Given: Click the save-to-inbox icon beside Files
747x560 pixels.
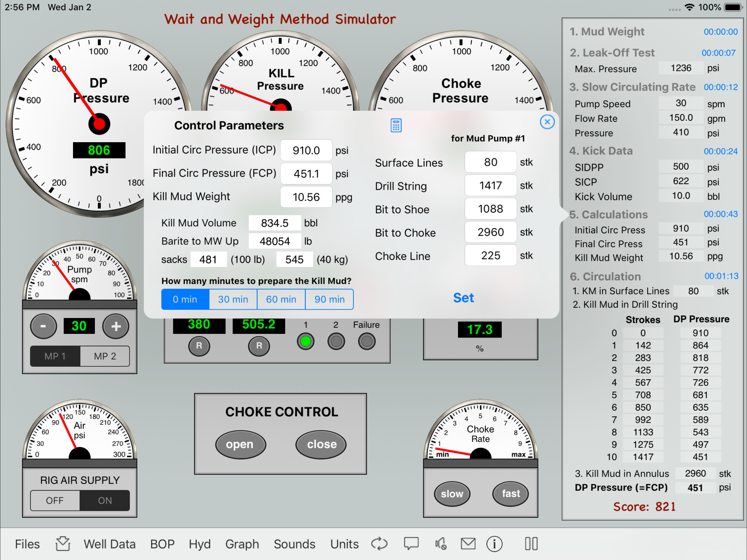Looking at the screenshot, I should tap(63, 543).
